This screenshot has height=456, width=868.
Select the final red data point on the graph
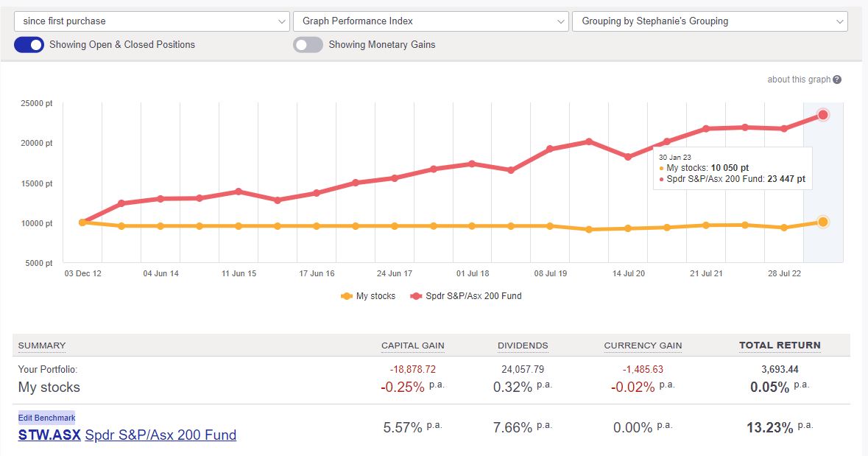[x=822, y=114]
